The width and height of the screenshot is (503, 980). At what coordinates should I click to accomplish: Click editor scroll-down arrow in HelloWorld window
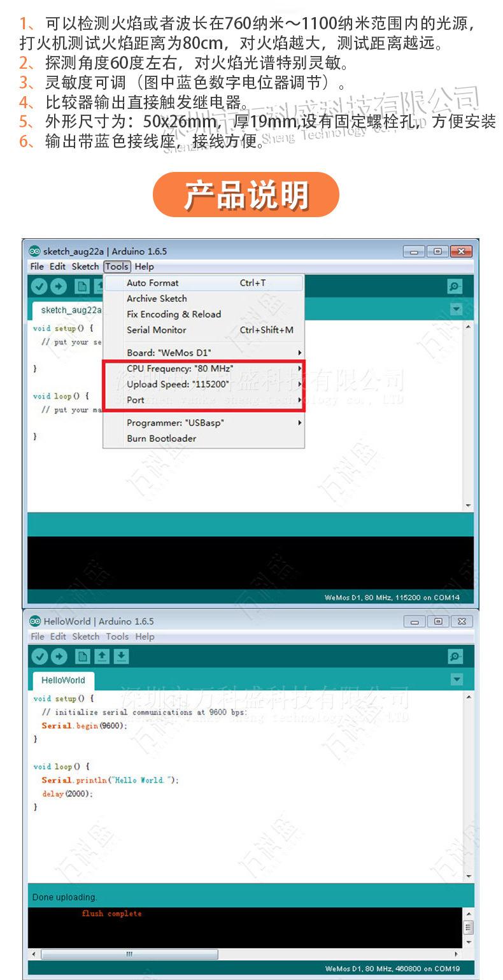coord(469,877)
